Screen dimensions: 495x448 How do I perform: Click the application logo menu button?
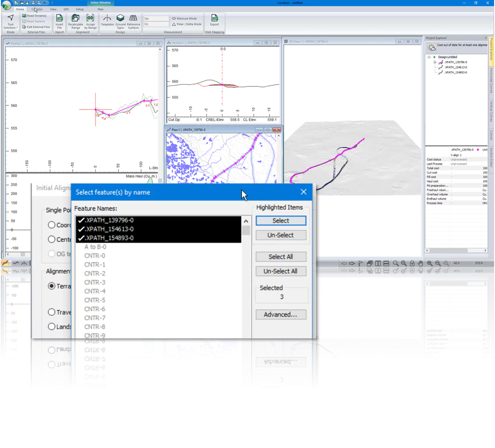(6, 5)
